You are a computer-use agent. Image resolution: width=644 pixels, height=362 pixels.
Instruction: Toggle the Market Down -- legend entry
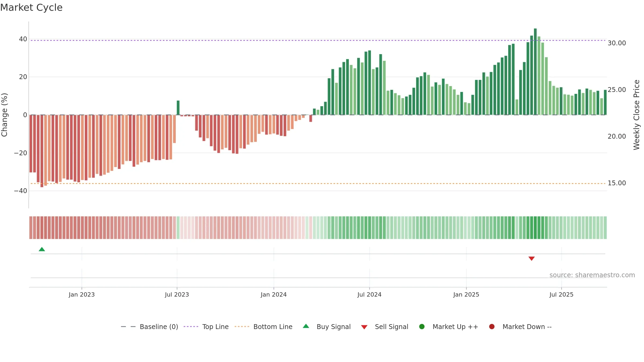tap(520, 327)
